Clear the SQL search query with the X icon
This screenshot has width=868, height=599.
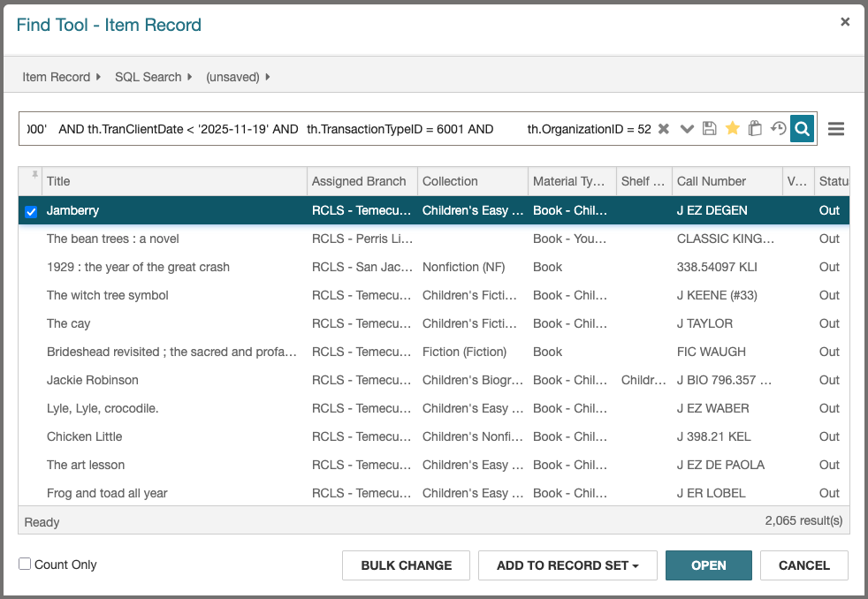[x=664, y=128]
